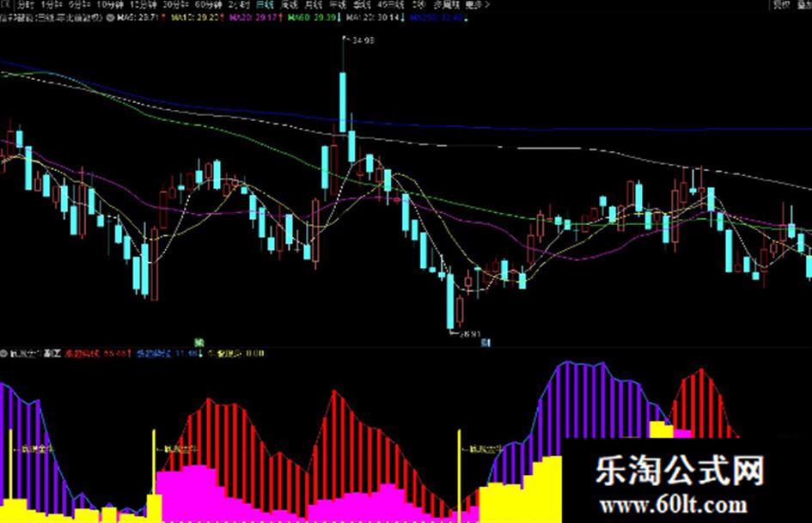The height and width of the screenshot is (523, 812).
Task: Click the stock name title at top left
Action: click(x=52, y=18)
